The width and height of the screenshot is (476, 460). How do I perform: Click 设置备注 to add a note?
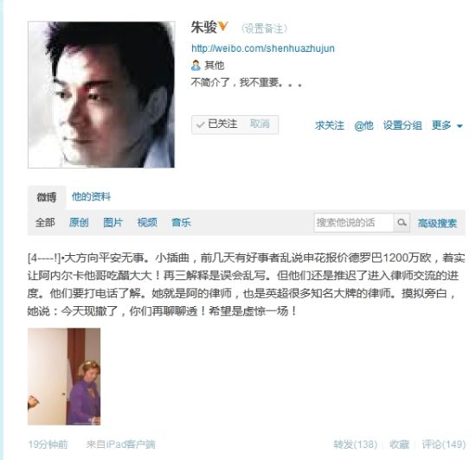tap(264, 29)
